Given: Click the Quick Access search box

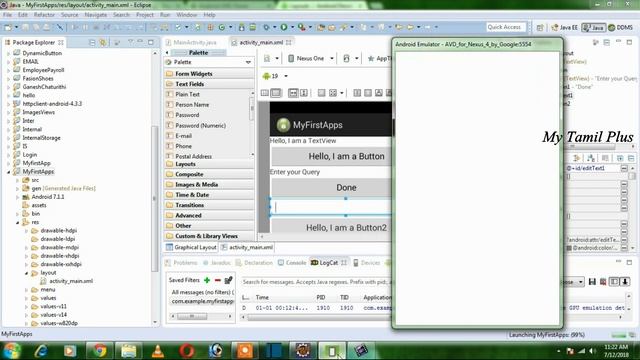Looking at the screenshot, I should pos(506,27).
